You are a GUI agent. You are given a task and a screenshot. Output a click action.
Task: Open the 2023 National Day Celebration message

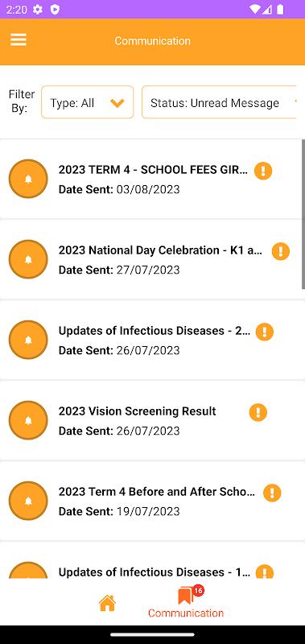(151, 259)
